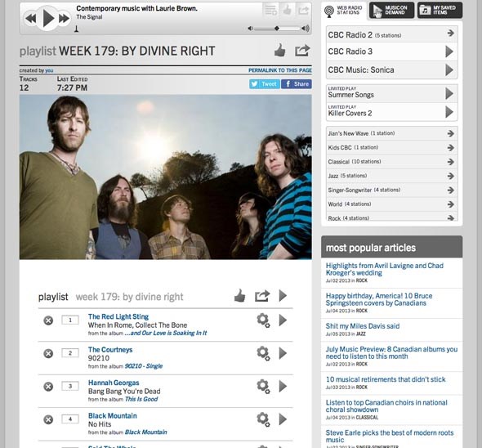Like the Week 179 playlist heading thumbs-up
482x448 pixels.
click(279, 51)
